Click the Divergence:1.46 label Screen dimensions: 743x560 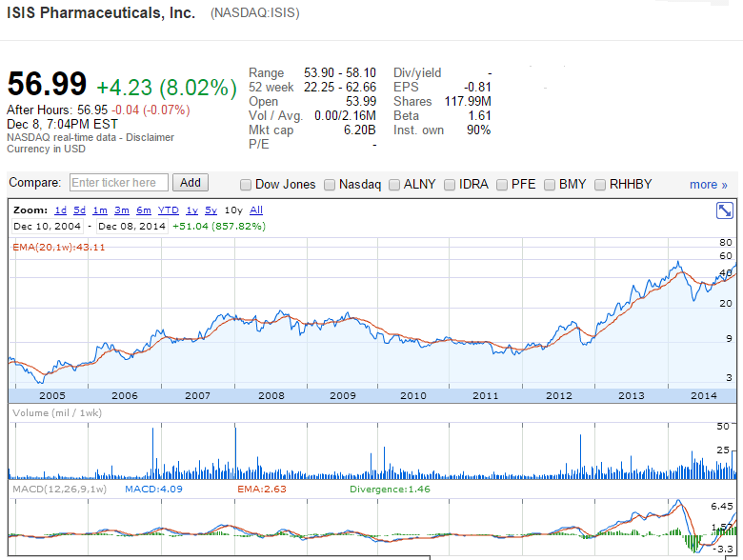coord(390,490)
